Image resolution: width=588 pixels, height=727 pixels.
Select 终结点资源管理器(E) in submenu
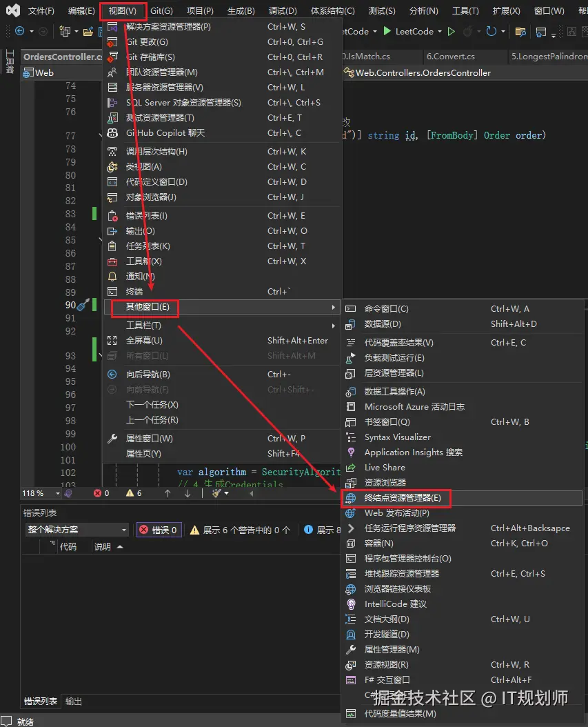point(463,498)
